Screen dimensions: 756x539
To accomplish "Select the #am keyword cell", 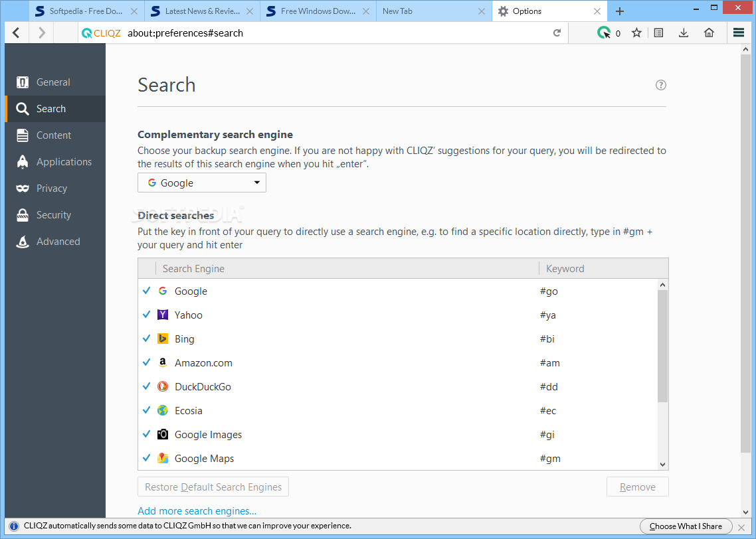I will pos(549,363).
